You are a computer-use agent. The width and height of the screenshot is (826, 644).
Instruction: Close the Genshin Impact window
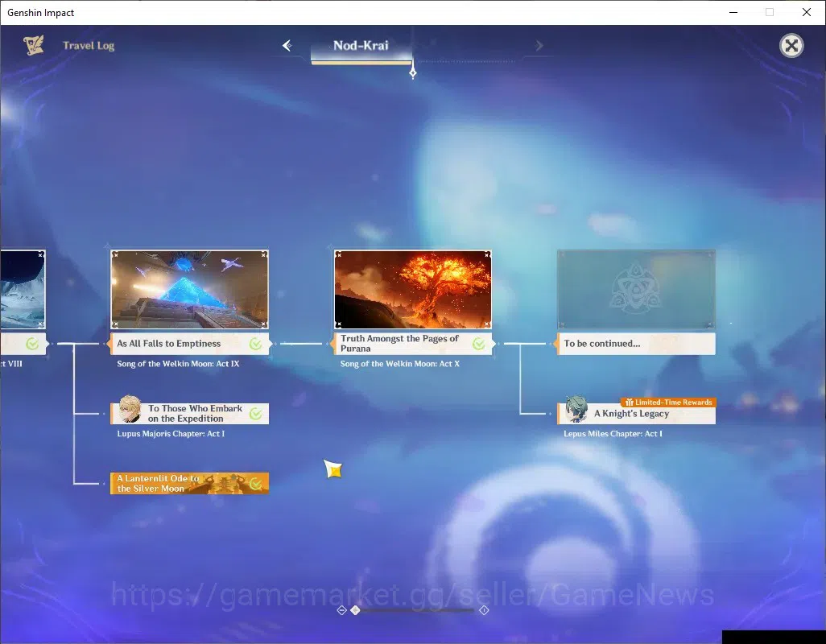807,12
